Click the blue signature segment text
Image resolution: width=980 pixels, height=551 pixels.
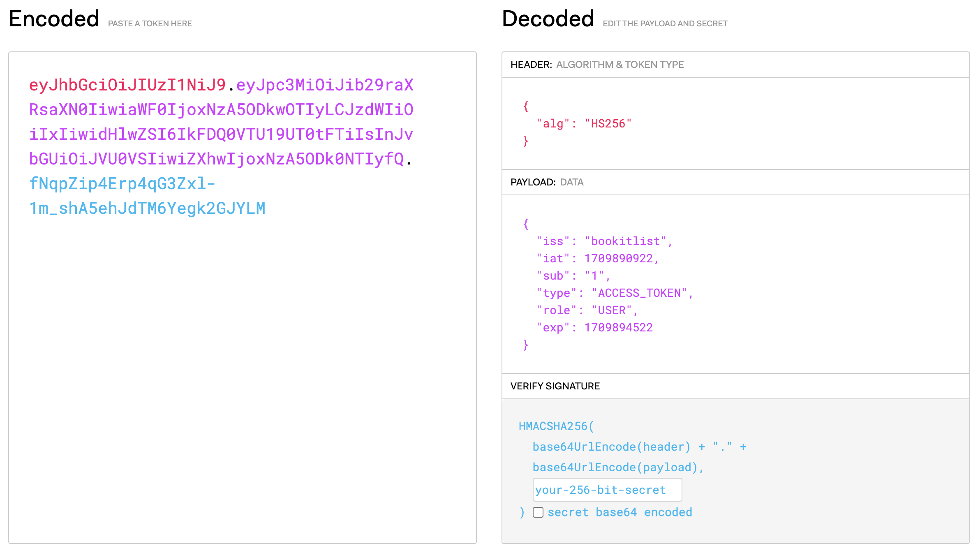(147, 208)
